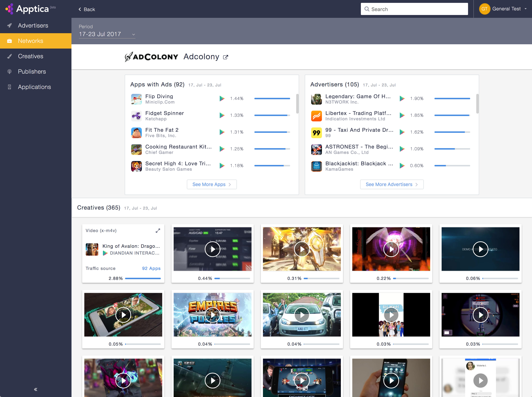Expand the Video (x-m4v) creative card

(158, 231)
